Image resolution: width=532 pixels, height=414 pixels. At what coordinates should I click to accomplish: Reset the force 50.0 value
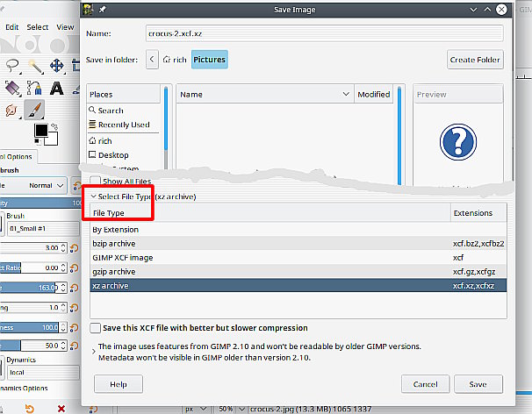pos(74,346)
